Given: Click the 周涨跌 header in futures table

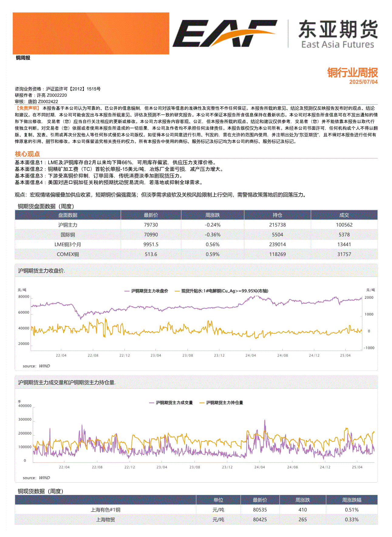Looking at the screenshot, I should point(213,215).
